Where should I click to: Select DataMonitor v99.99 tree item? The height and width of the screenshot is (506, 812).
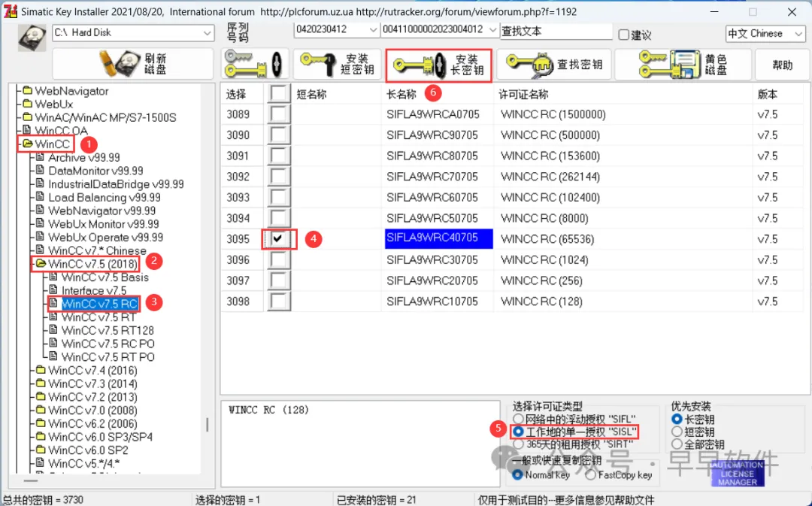[95, 171]
